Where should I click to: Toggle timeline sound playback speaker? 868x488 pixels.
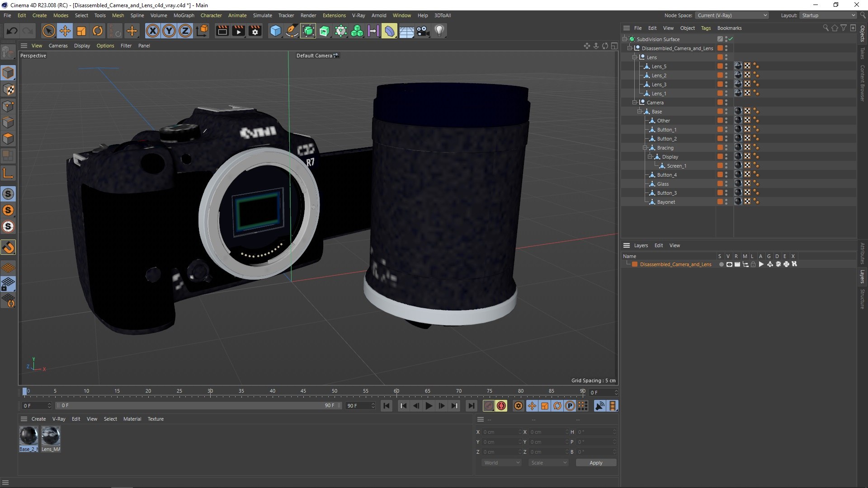(x=600, y=406)
